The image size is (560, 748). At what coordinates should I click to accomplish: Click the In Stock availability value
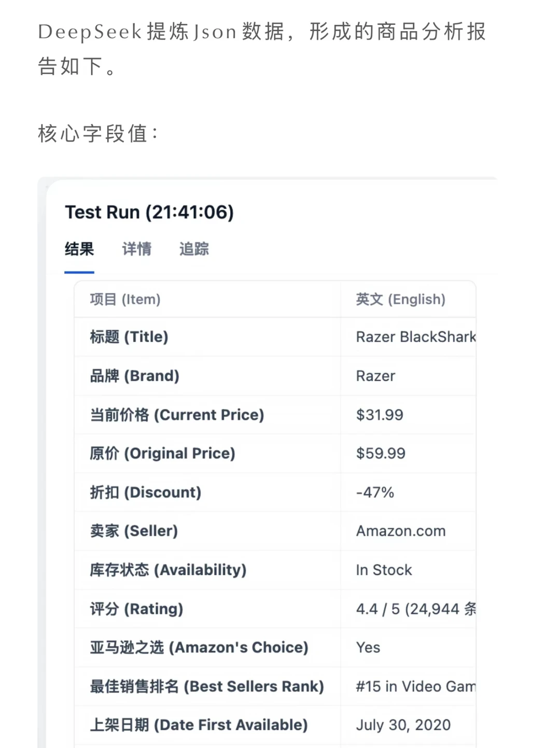tap(384, 570)
